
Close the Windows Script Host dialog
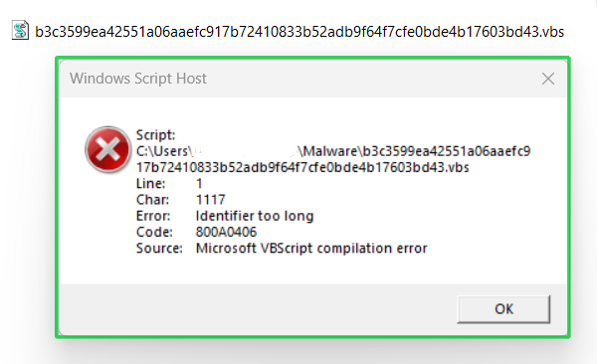click(x=548, y=79)
